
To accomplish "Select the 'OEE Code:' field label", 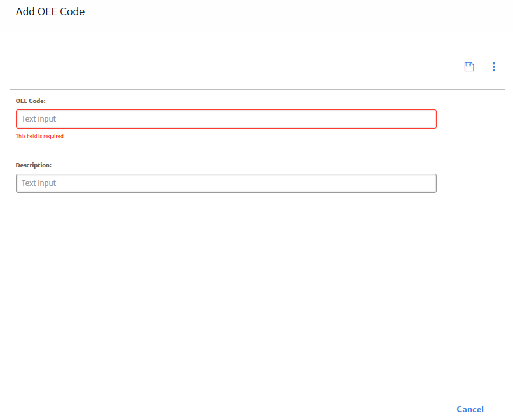I will coord(31,101).
